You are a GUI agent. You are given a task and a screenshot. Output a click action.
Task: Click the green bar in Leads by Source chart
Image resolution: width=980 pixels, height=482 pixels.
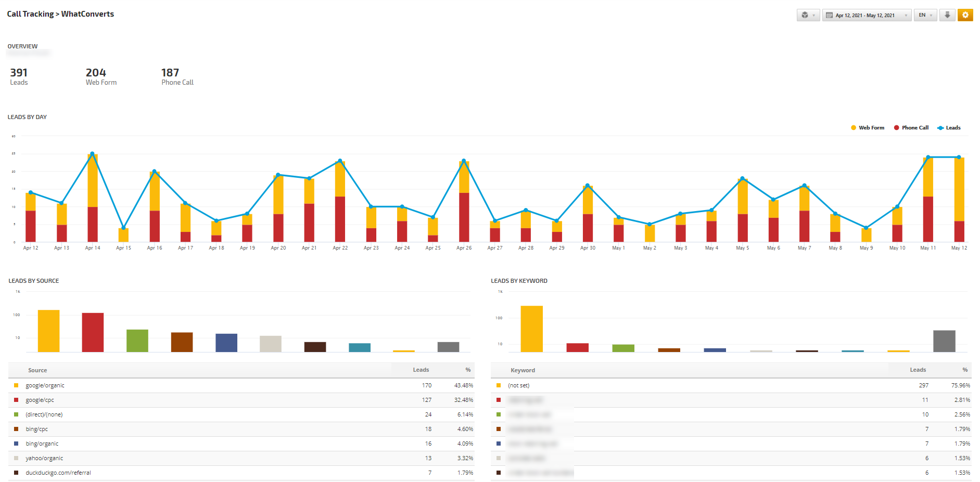(137, 341)
